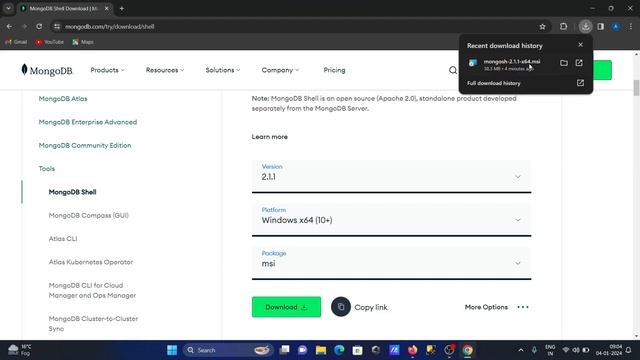Click the Copy link icon button

pos(341,307)
